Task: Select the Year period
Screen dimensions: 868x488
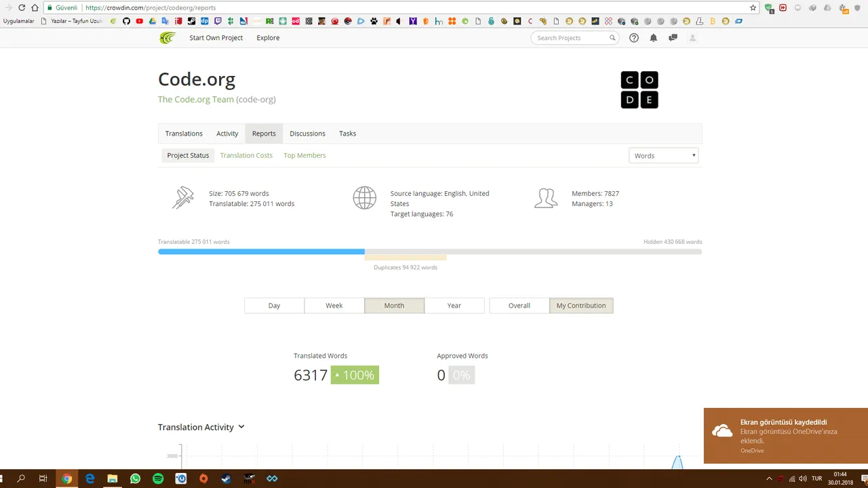Action: [454, 306]
